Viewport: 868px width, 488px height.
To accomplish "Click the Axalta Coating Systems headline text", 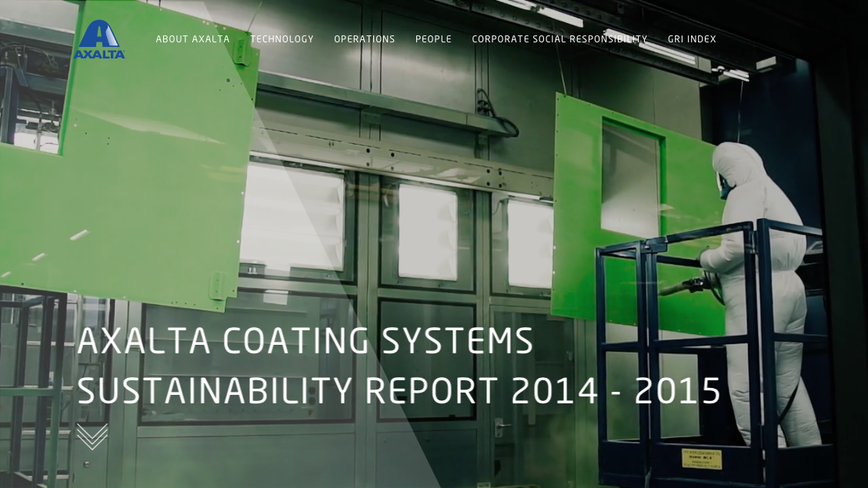I will (x=305, y=341).
